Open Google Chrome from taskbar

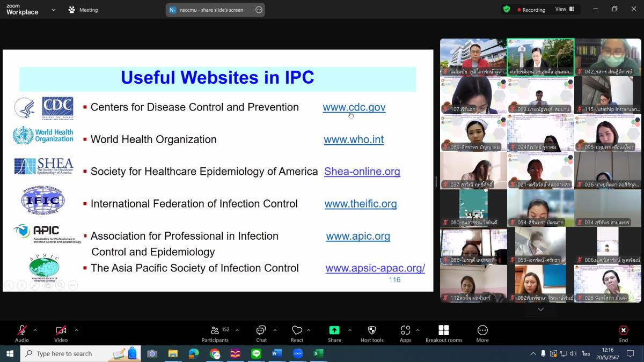(215, 353)
